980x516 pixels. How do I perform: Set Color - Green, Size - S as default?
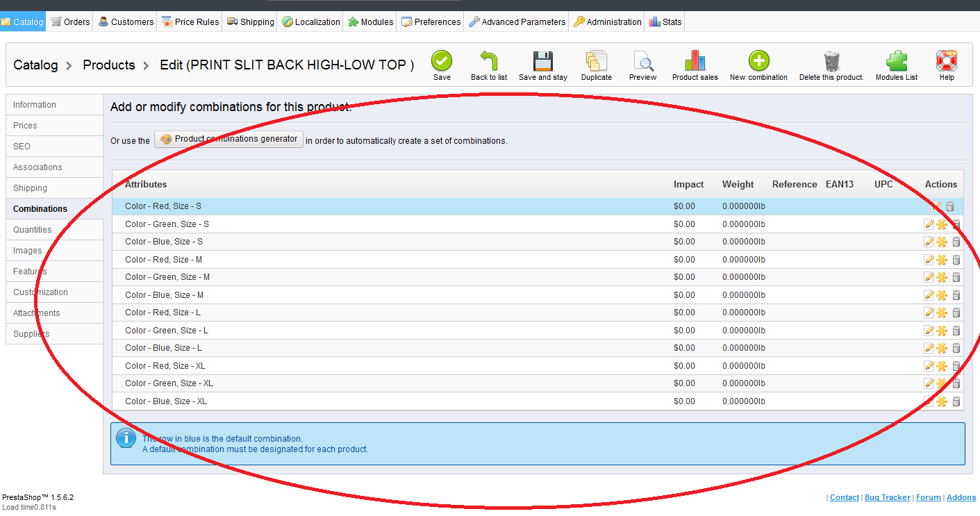click(942, 224)
